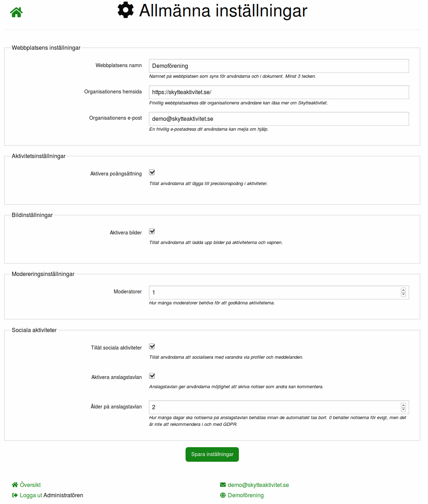Image resolution: width=428 pixels, height=504 pixels.
Task: Uncheck the Aktivera bilder checkbox
Action: pos(152,232)
